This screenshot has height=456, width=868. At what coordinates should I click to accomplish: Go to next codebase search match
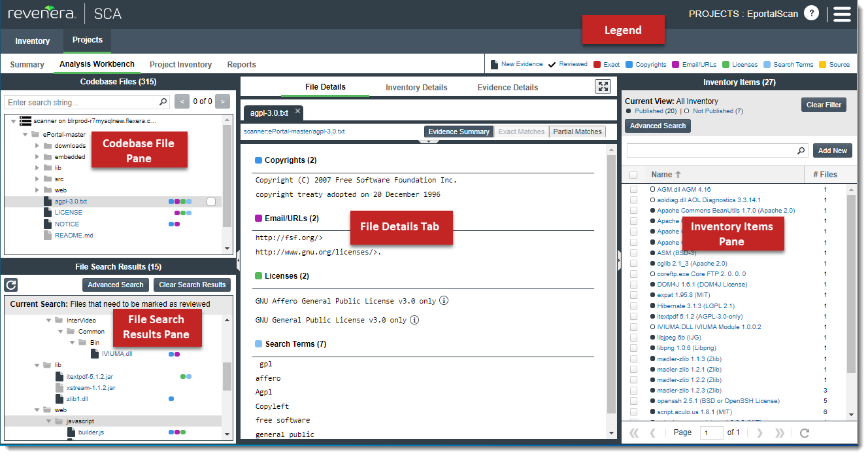tap(223, 101)
